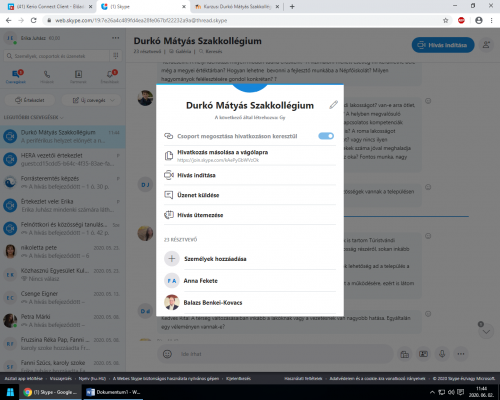This screenshot has height=400, width=500.
Task: Switch to the calls tab with phone icon
Action: coord(47,76)
